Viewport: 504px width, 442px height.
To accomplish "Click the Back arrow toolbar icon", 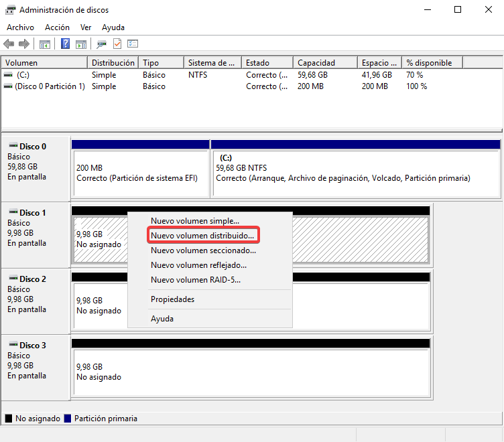I will coord(9,44).
